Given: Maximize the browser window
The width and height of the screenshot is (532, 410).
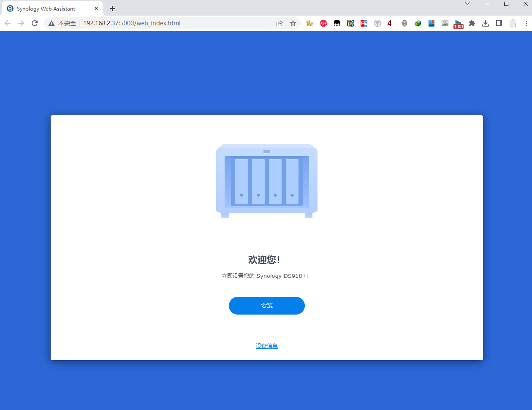Looking at the screenshot, I should (506, 4).
